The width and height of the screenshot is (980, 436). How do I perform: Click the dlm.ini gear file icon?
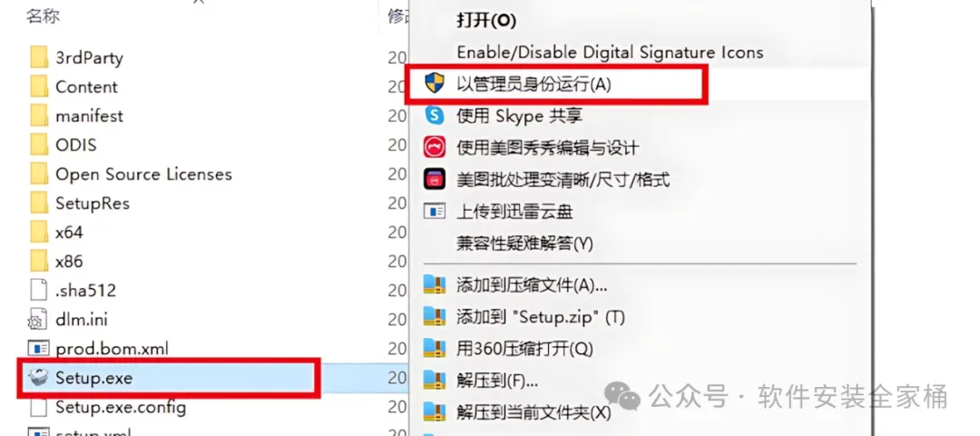coord(37,319)
